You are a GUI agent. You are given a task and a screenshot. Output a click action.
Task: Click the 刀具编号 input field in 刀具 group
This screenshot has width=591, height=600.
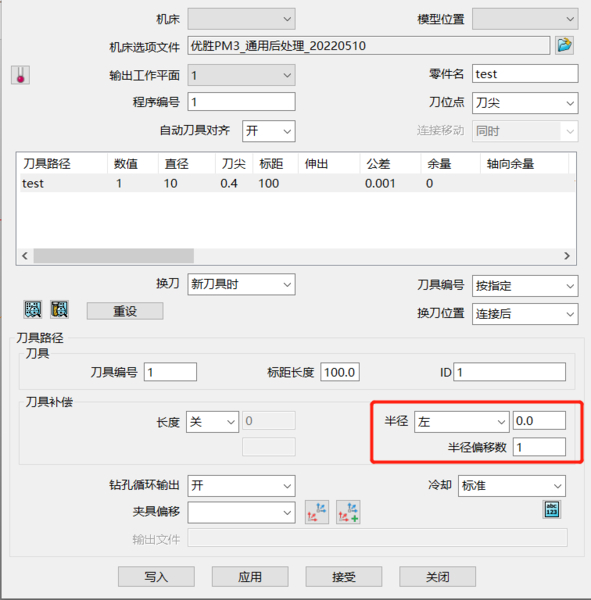tap(170, 372)
